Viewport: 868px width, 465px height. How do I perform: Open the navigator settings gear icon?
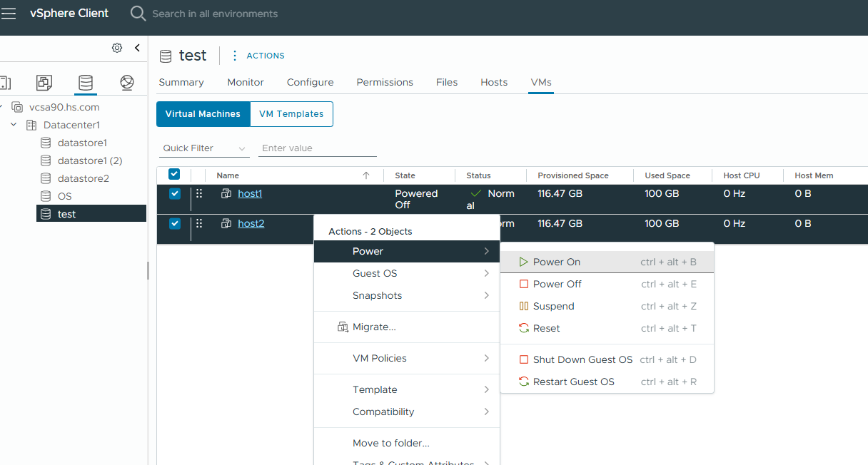click(117, 48)
